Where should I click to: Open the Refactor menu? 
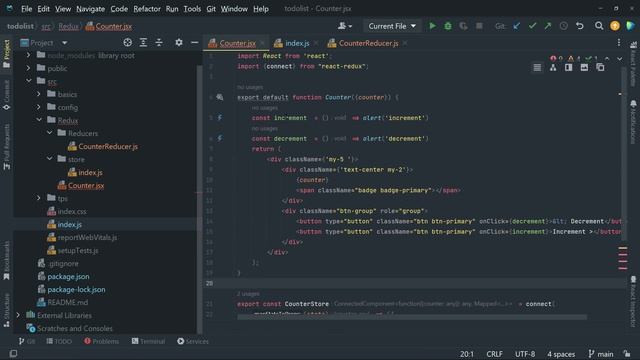click(x=147, y=9)
